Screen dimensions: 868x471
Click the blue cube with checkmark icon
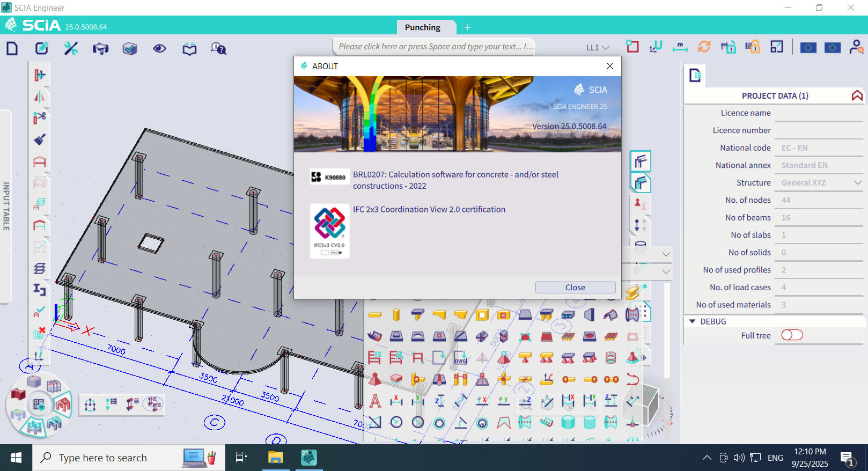130,49
